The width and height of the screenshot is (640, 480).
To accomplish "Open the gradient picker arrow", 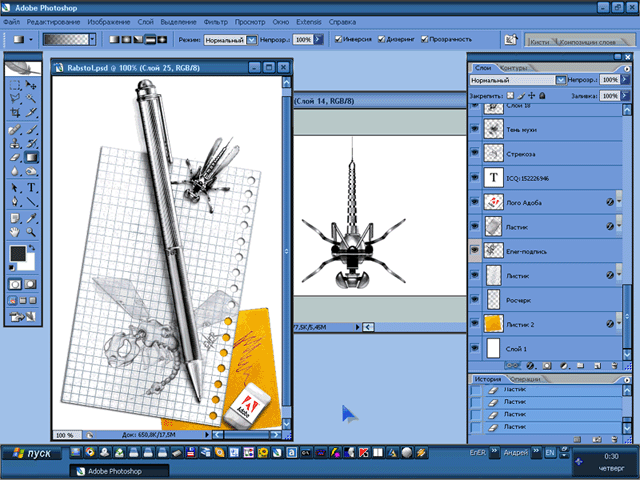I will [93, 40].
